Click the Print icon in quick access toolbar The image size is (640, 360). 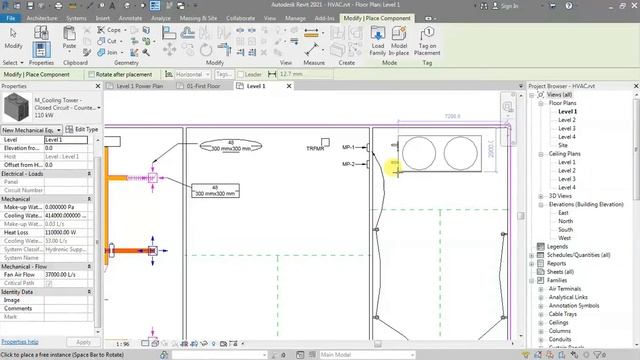(x=58, y=6)
